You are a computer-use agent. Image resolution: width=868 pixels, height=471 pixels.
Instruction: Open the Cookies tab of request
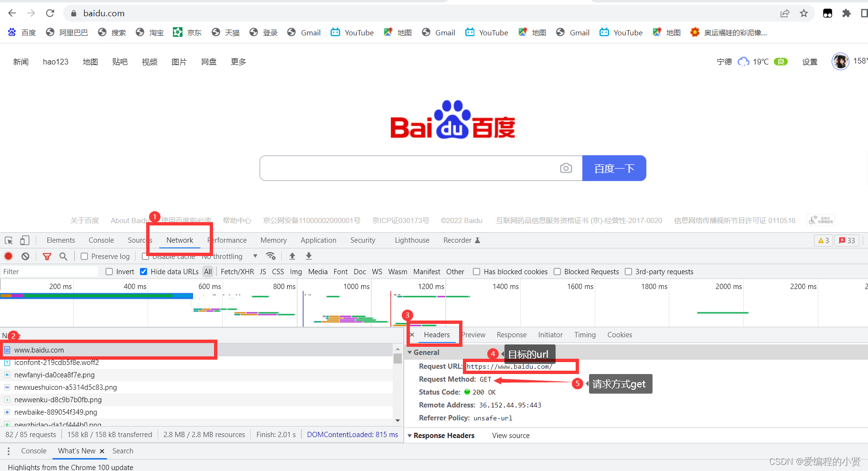tap(620, 335)
